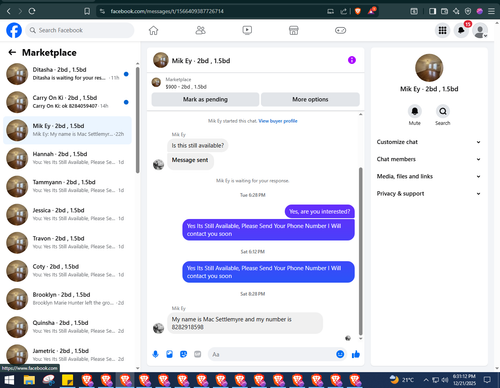Click the large Mik Ey profile picture

(429, 68)
